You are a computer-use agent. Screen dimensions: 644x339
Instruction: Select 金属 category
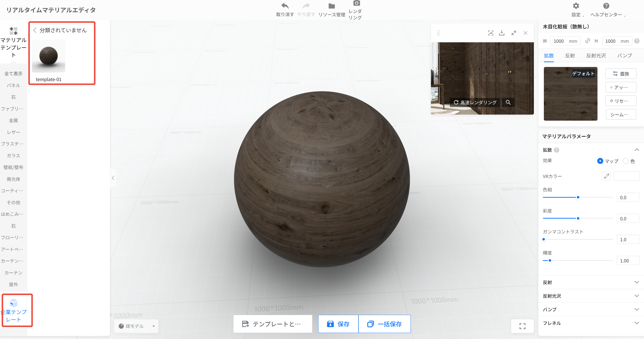point(14,120)
